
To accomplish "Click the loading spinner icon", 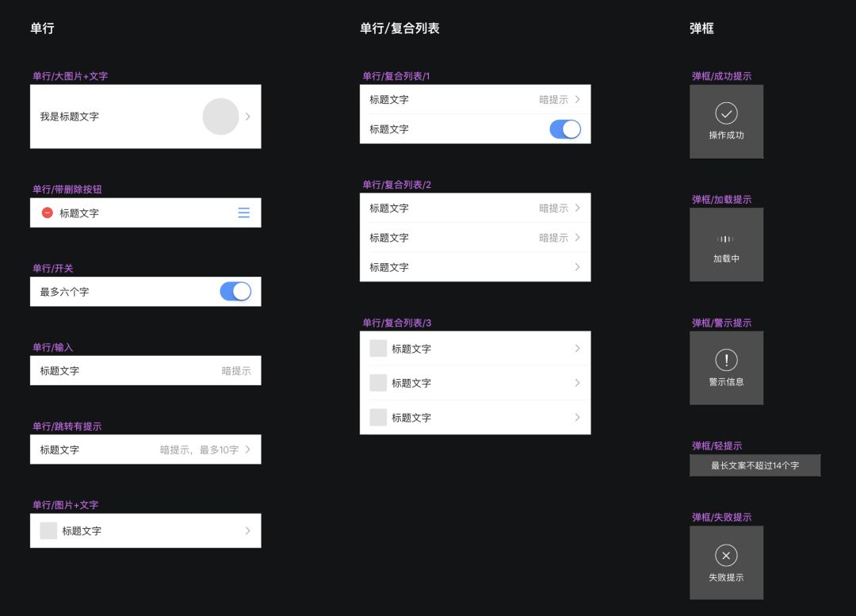I will tap(725, 239).
